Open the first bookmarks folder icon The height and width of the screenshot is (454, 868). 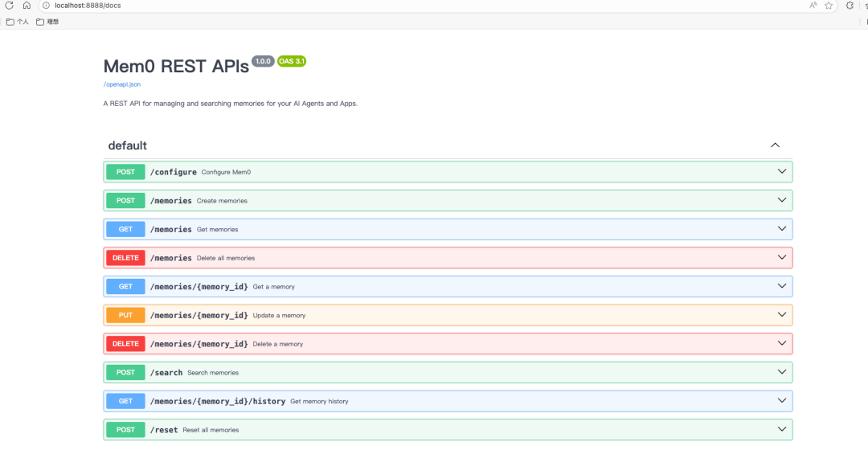[x=10, y=22]
